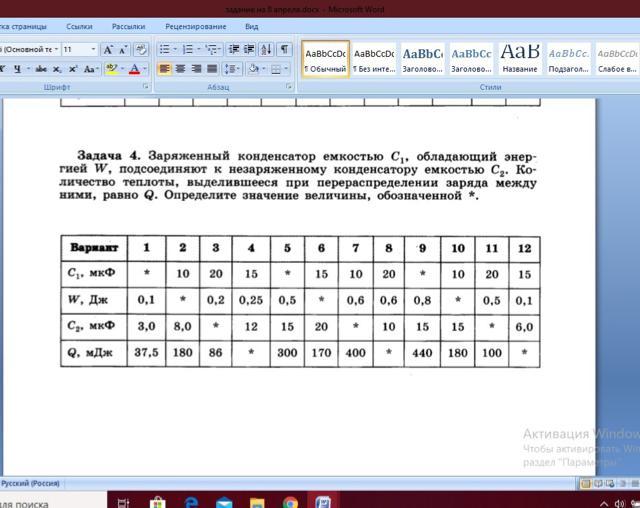Viewport: 640px width, 508px height.
Task: Apply a numbered list
Action: click(188, 49)
